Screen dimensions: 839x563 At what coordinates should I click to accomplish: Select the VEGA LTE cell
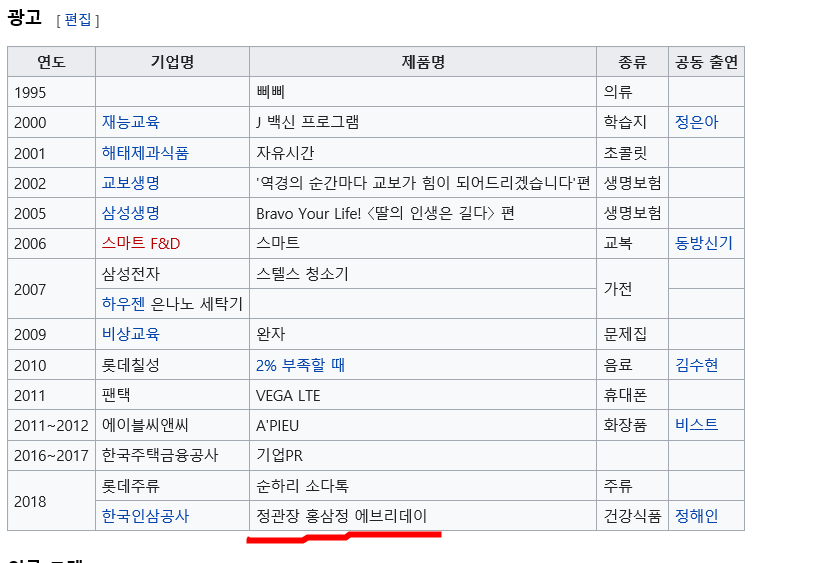click(423, 395)
